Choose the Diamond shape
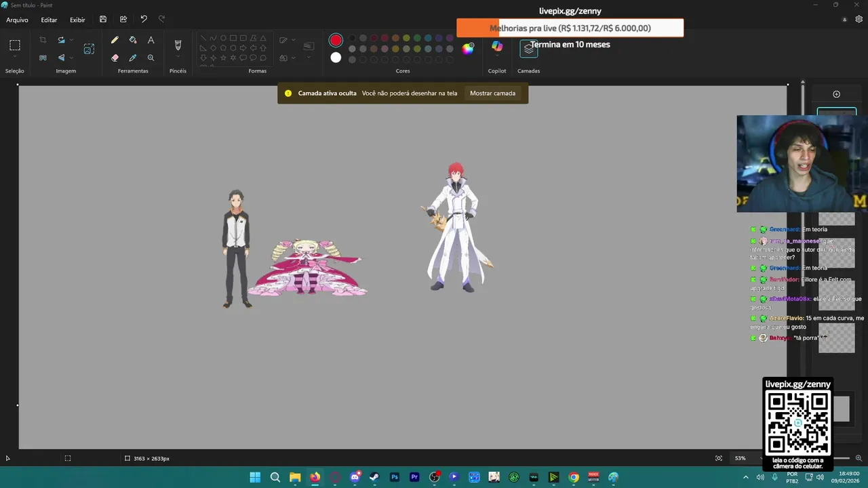 point(213,48)
